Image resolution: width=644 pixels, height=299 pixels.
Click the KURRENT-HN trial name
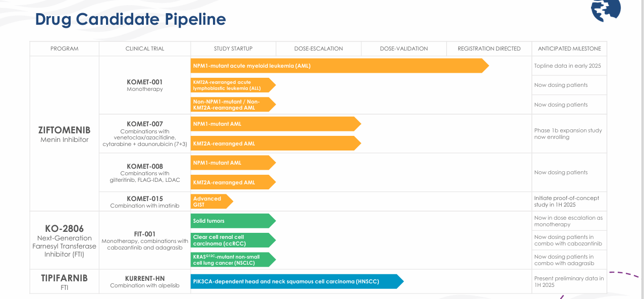145,278
